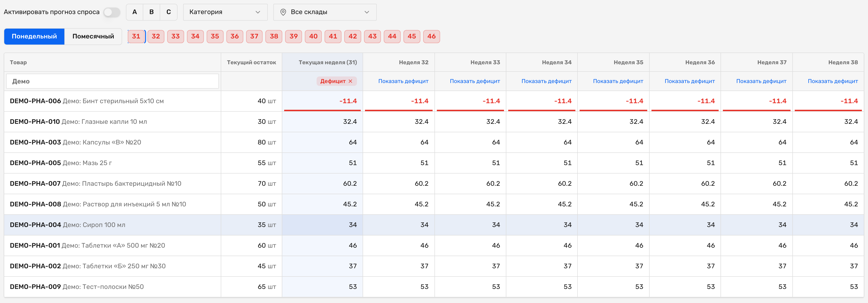Select the Понедельный tab
Image resolution: width=868 pixels, height=303 pixels.
pos(34,36)
